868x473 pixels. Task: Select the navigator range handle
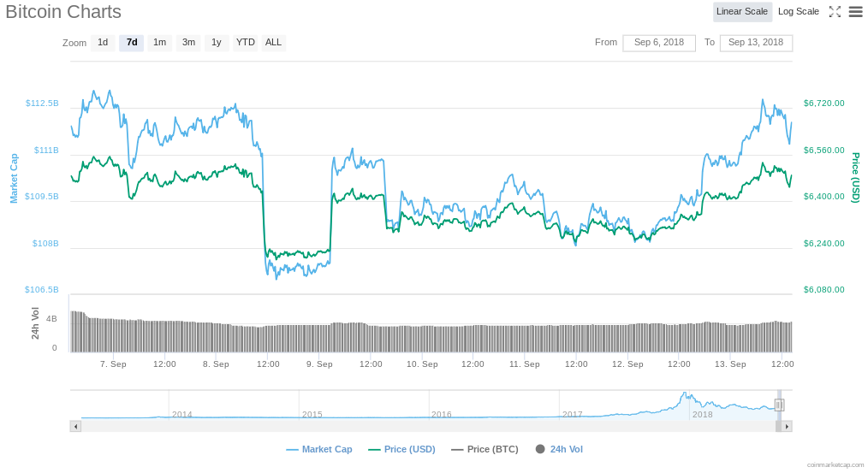tap(779, 405)
